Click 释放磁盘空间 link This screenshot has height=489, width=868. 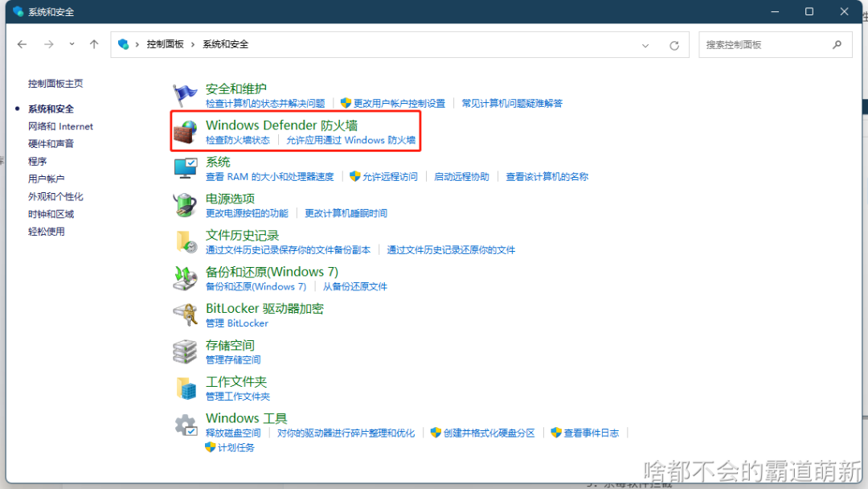(233, 433)
